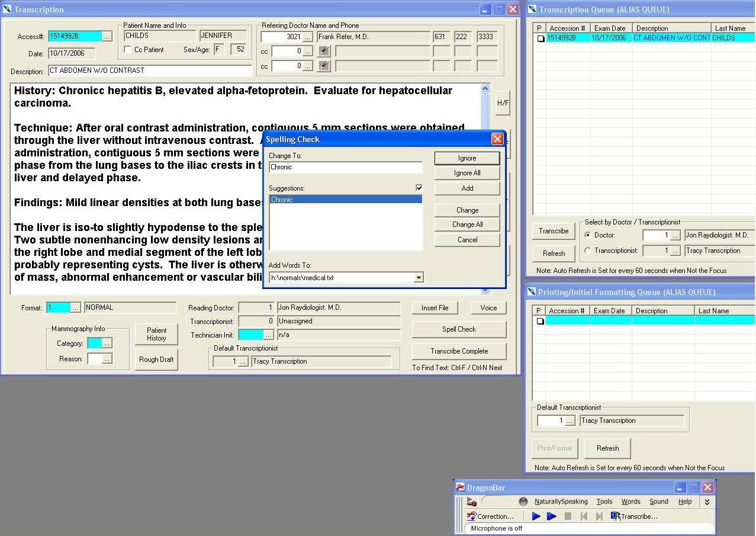Uncheck the Suggestions checkbox in Spelling Check
This screenshot has height=536, width=756.
point(419,188)
